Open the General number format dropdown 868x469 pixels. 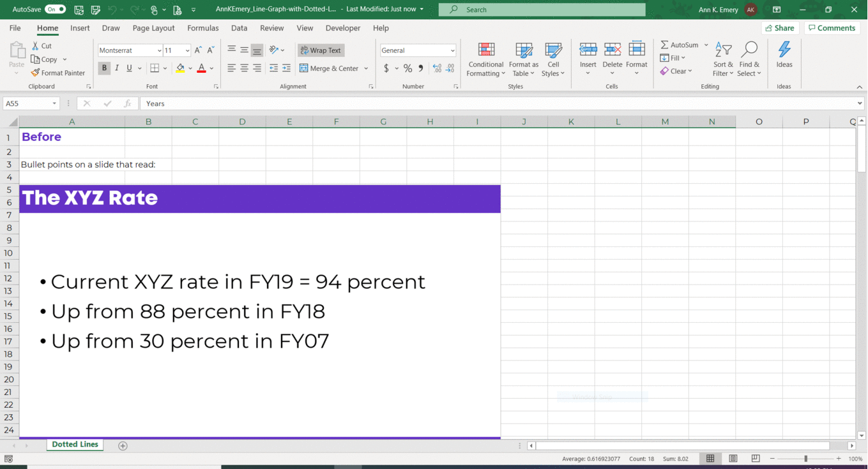(x=454, y=50)
